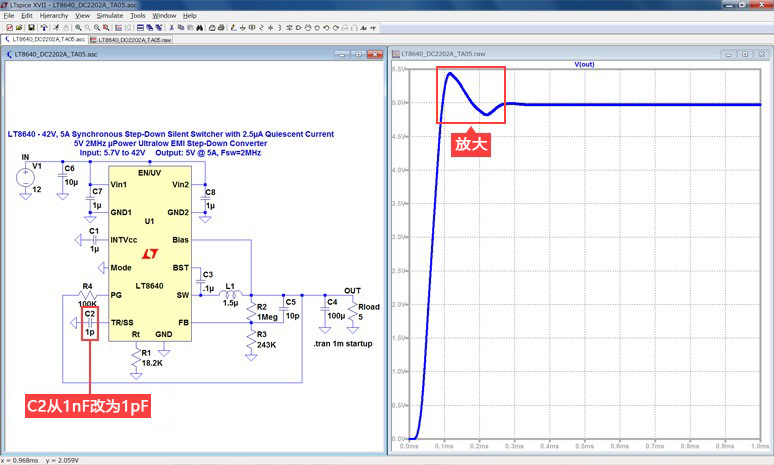Click the Run simulation icon
The height and width of the screenshot is (465, 774).
(56, 28)
